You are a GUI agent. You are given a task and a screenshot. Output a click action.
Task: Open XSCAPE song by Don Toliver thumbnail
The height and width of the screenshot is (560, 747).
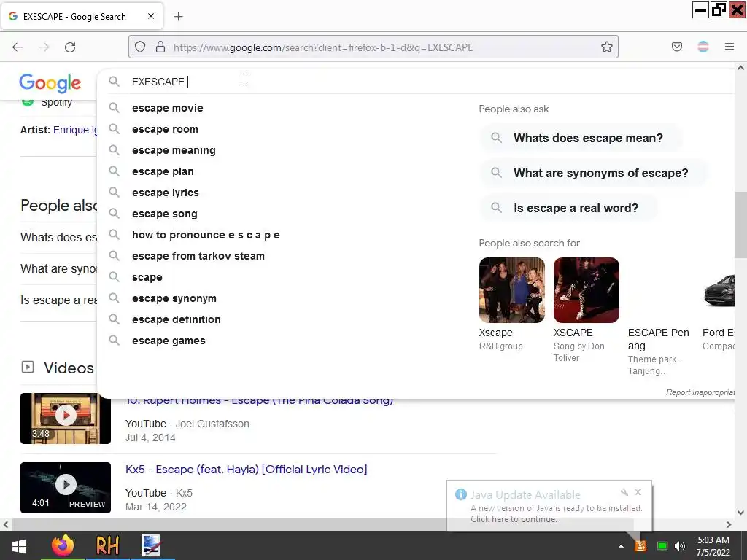tap(586, 290)
